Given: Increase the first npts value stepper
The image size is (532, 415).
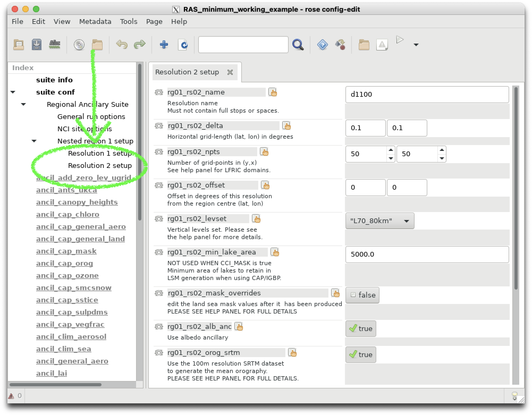Looking at the screenshot, I should (x=391, y=150).
